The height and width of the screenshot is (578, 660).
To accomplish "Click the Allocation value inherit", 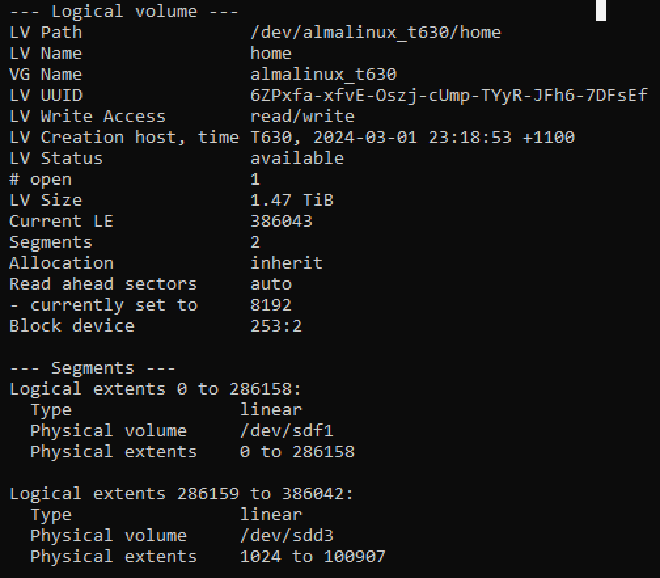I will click(286, 264).
